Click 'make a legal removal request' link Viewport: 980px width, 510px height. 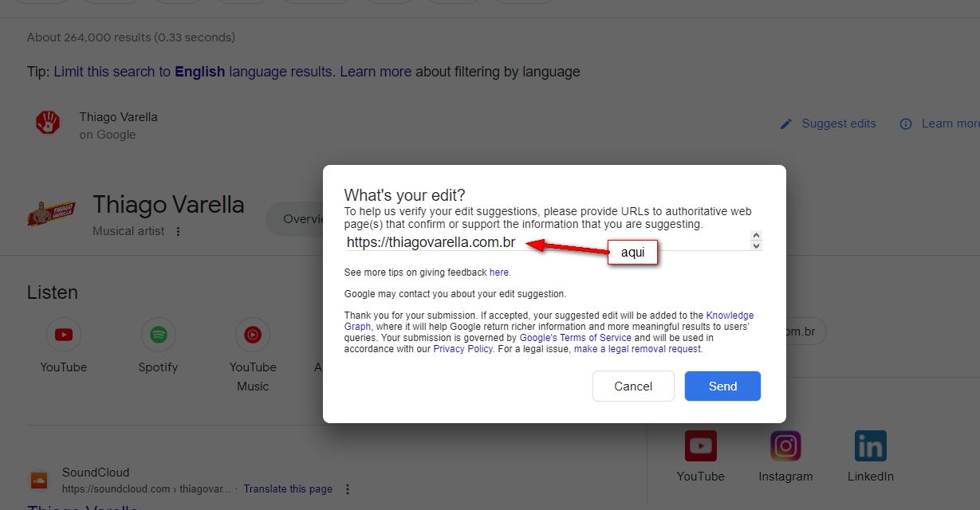(637, 349)
